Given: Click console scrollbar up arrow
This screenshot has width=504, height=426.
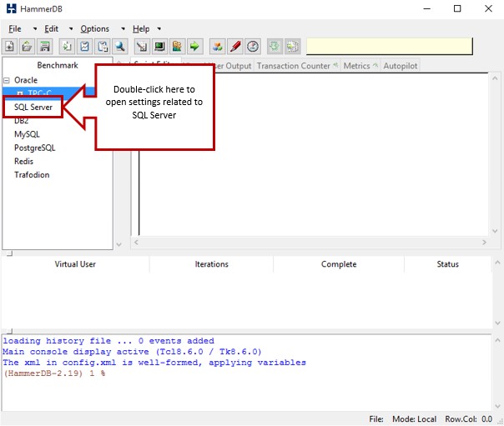Looking at the screenshot, I should click(x=497, y=340).
